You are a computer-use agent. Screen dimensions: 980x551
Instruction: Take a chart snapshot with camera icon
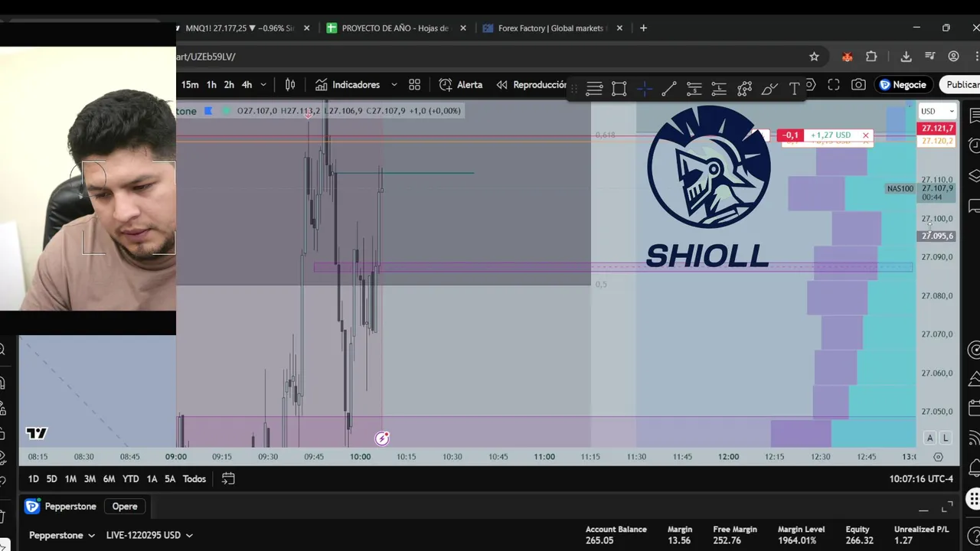tap(858, 85)
